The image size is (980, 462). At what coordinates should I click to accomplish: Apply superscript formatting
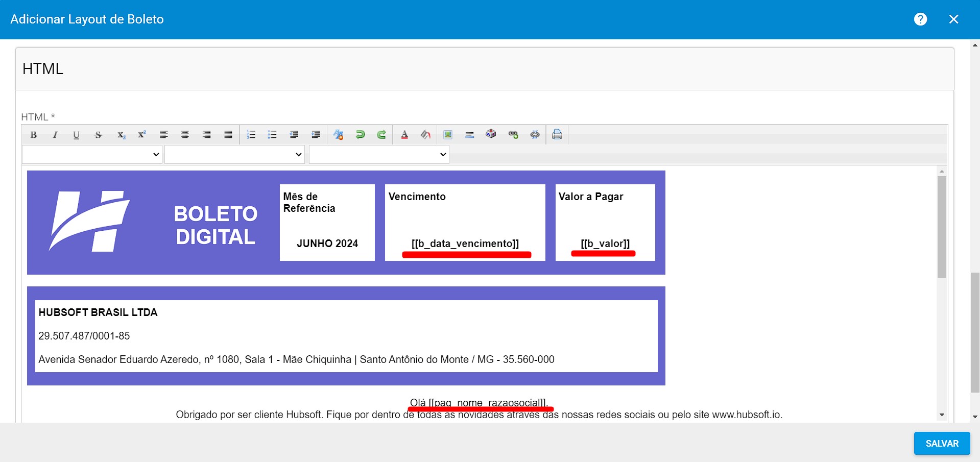(x=142, y=135)
